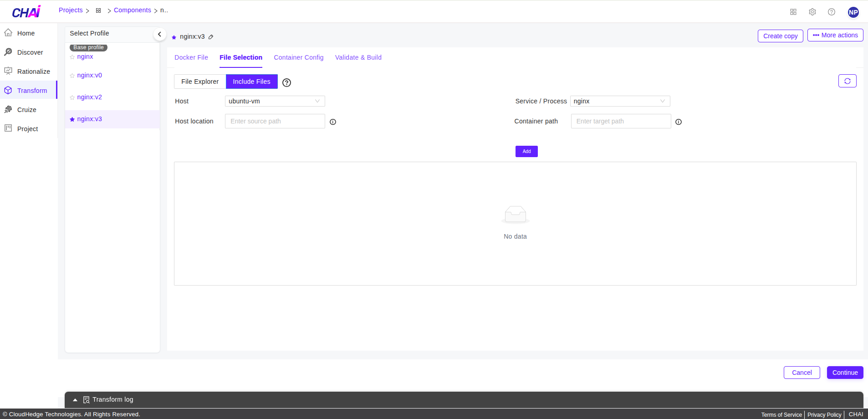Switch to the Container Config tab
Screen dimensions: 868x419
pos(299,57)
